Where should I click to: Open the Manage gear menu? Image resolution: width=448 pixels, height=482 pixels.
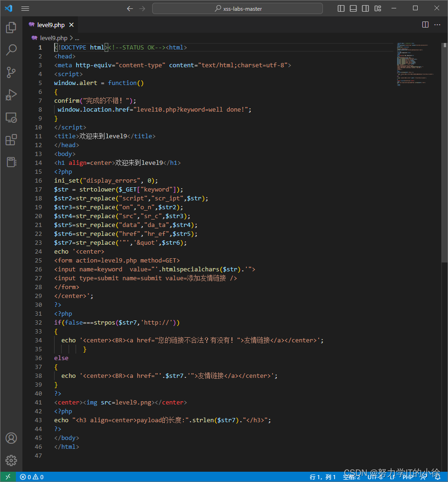[x=11, y=461]
